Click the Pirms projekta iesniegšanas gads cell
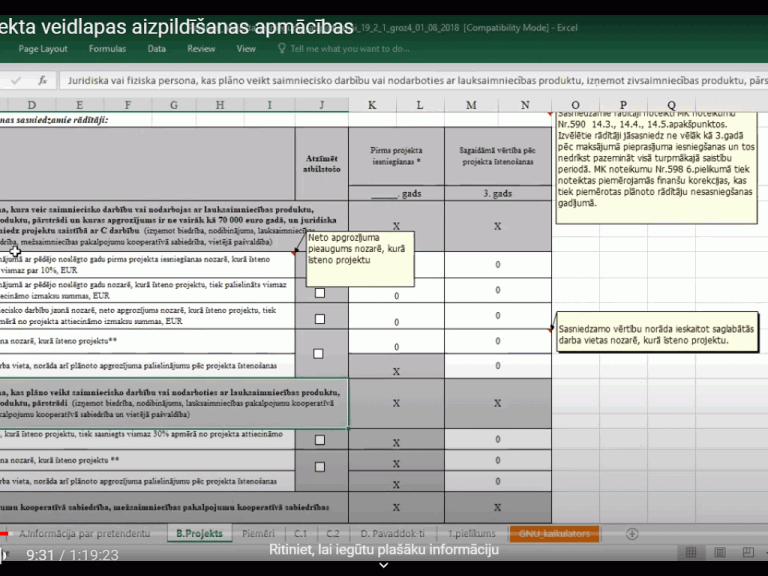This screenshot has height=576, width=768. [x=396, y=192]
